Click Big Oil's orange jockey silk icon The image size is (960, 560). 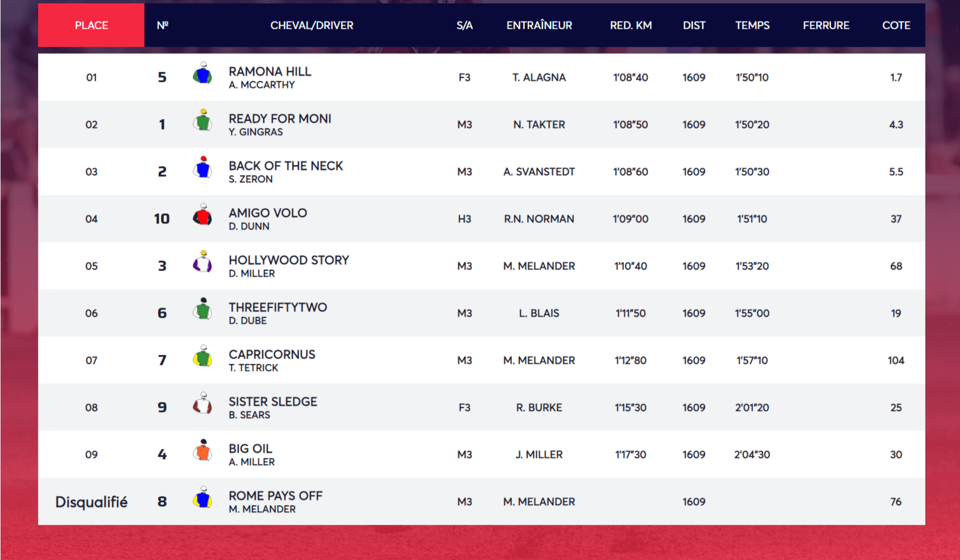pos(202,450)
